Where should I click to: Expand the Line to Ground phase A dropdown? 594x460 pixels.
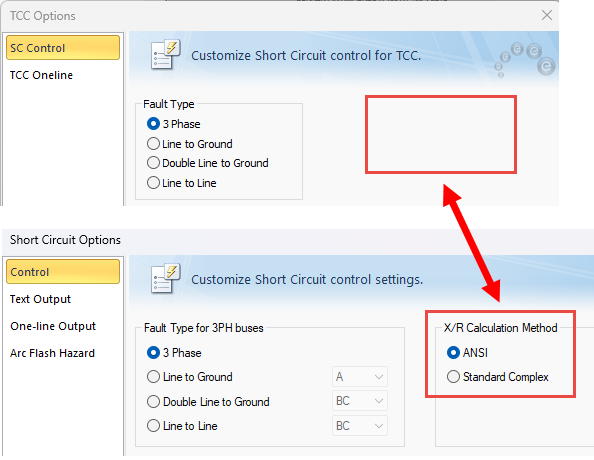tap(360, 377)
